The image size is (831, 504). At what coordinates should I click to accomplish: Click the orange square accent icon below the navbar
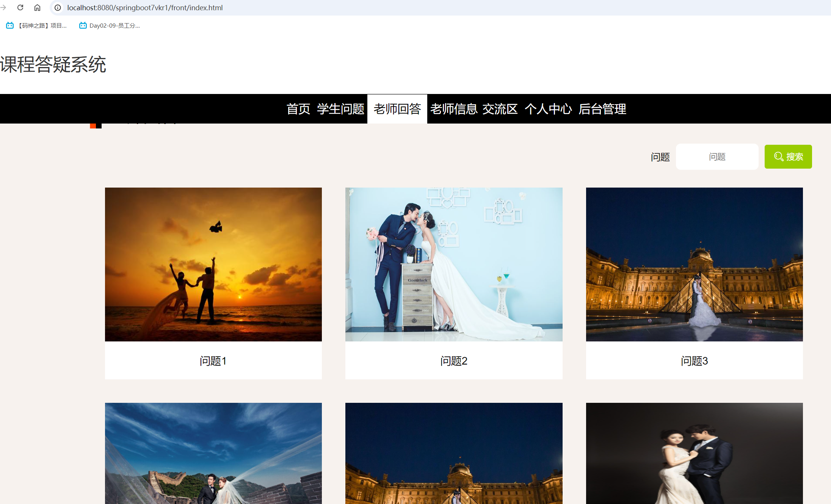[95, 125]
